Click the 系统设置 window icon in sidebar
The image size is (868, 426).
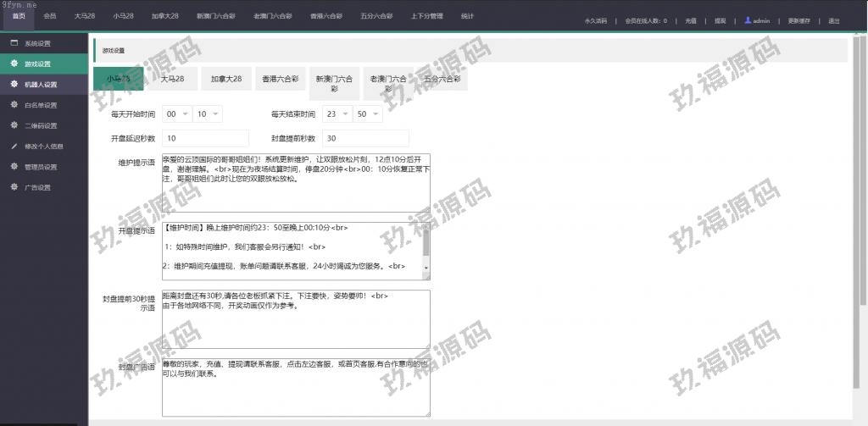[14, 42]
